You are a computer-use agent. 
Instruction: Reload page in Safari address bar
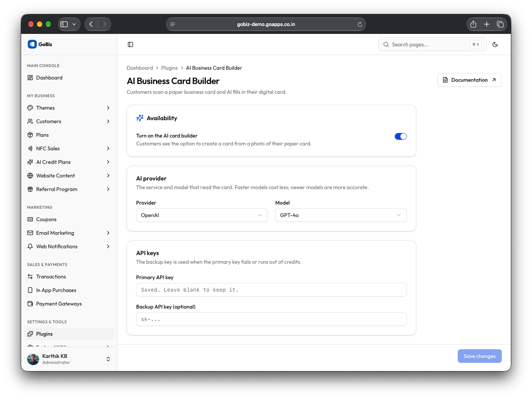click(360, 24)
